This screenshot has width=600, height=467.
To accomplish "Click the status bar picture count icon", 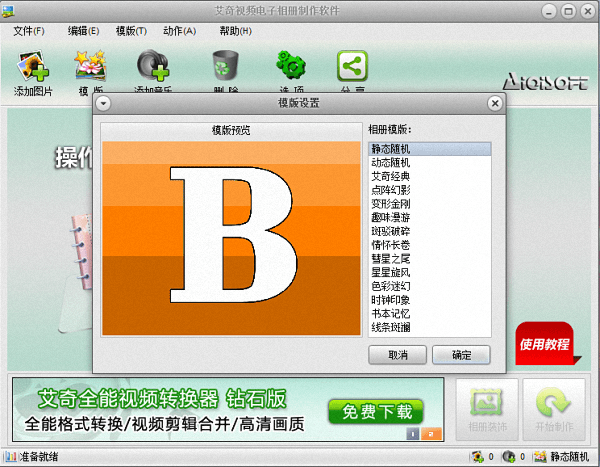I will click(x=478, y=457).
